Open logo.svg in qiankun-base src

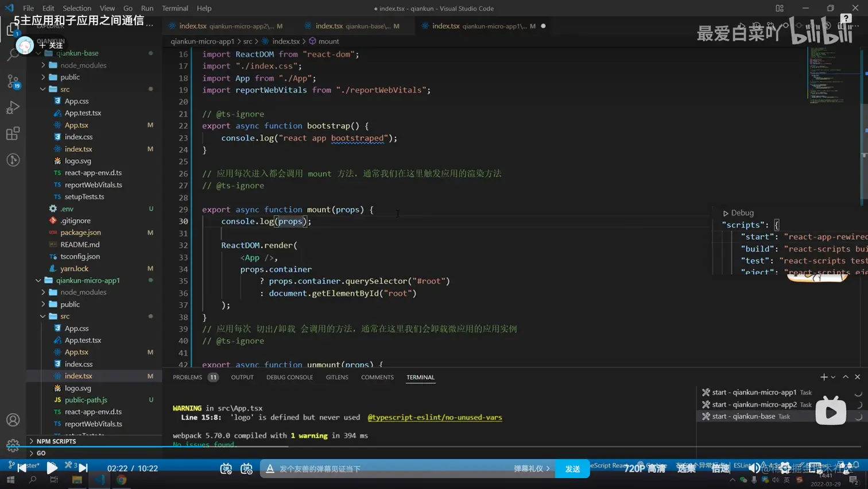pos(77,161)
